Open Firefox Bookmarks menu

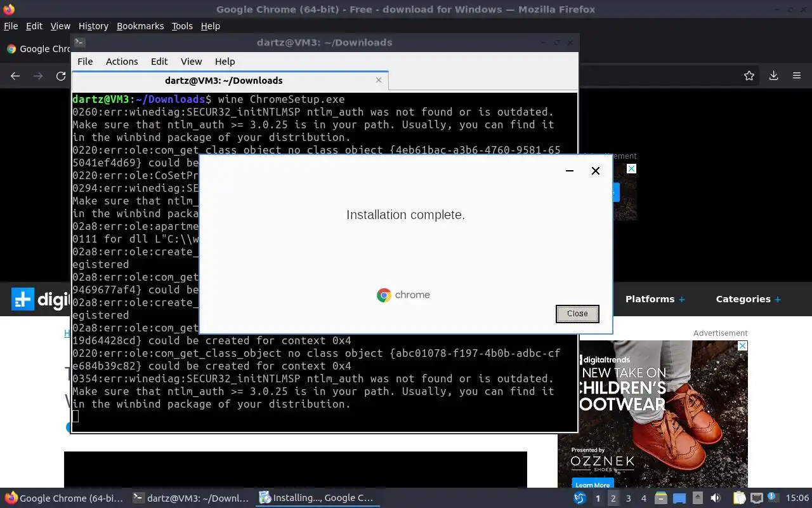coord(140,26)
